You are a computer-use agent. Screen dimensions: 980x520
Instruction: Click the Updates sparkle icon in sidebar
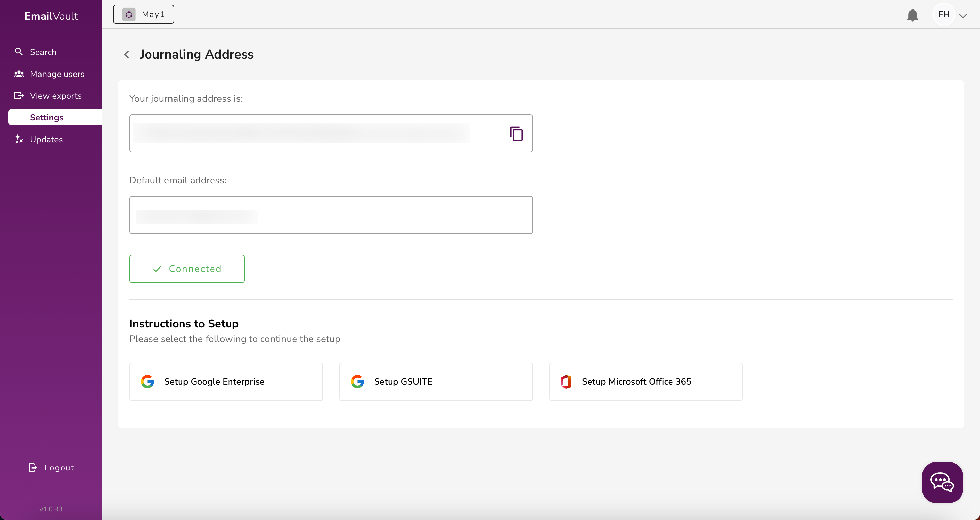pyautogui.click(x=18, y=139)
